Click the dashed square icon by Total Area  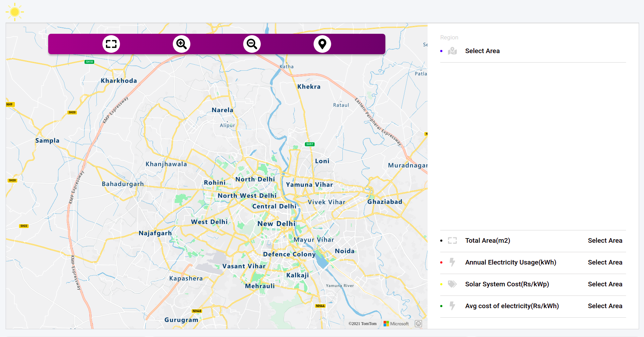pos(453,241)
